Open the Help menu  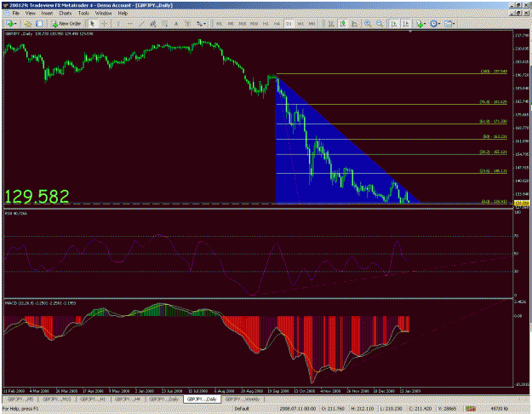click(123, 14)
